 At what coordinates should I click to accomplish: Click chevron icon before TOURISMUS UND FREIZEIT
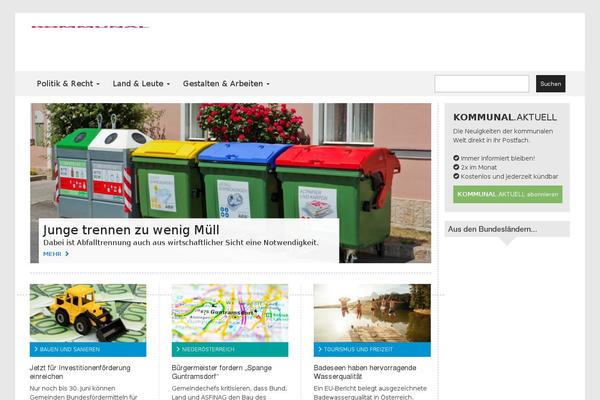pos(320,349)
